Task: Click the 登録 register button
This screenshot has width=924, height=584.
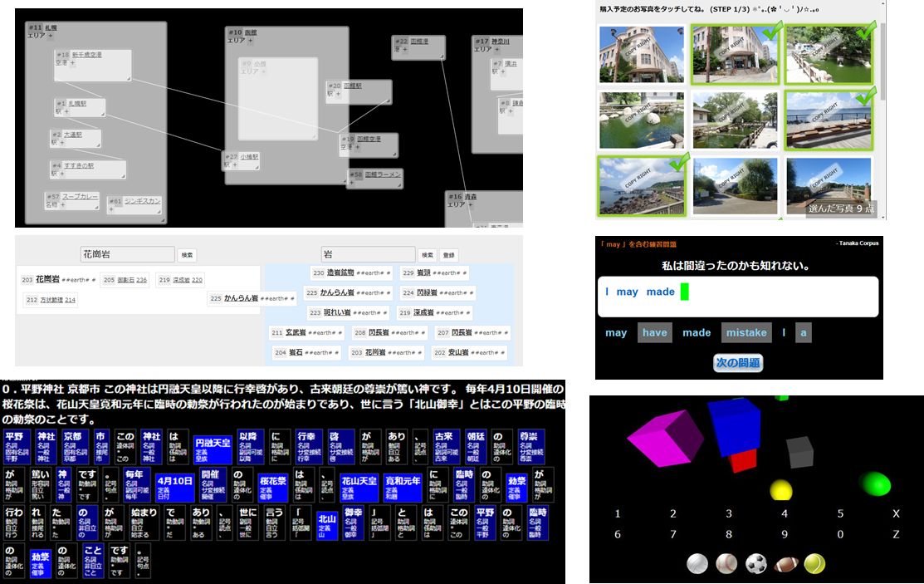Action: [x=449, y=255]
